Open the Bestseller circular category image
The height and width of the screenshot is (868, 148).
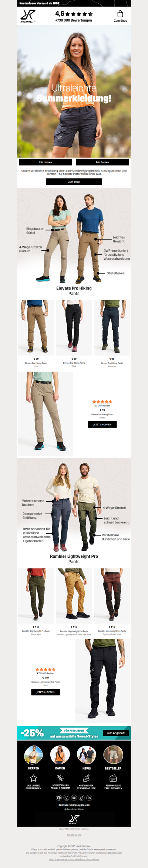pyautogui.click(x=113, y=755)
